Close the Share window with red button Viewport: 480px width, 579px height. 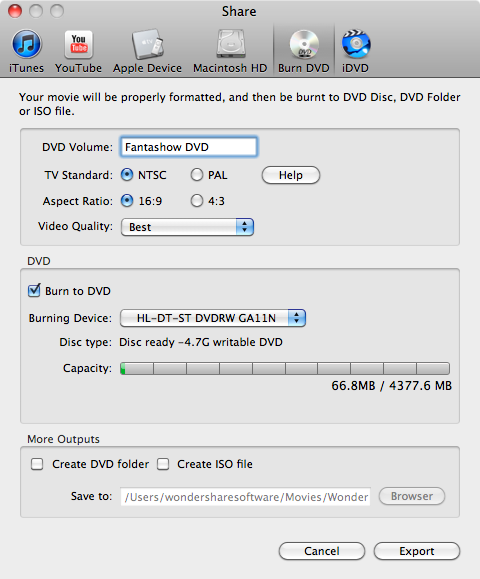[15, 11]
